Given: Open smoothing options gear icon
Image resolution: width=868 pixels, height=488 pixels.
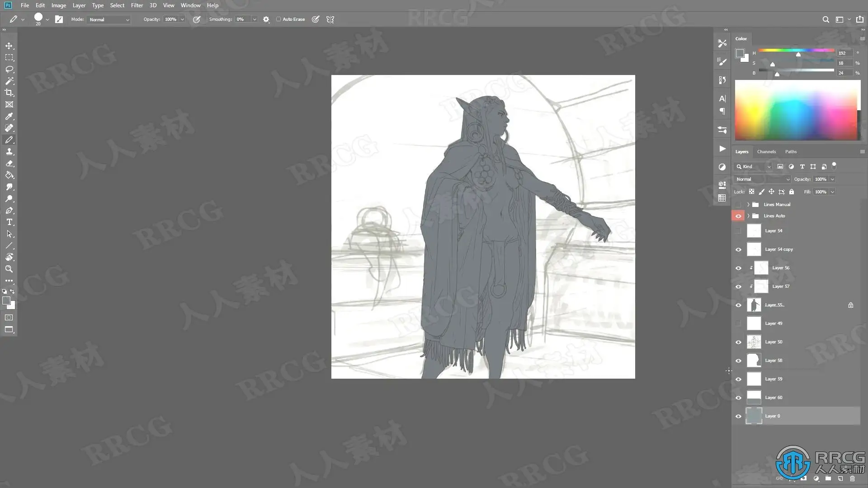Looking at the screenshot, I should coord(266,19).
